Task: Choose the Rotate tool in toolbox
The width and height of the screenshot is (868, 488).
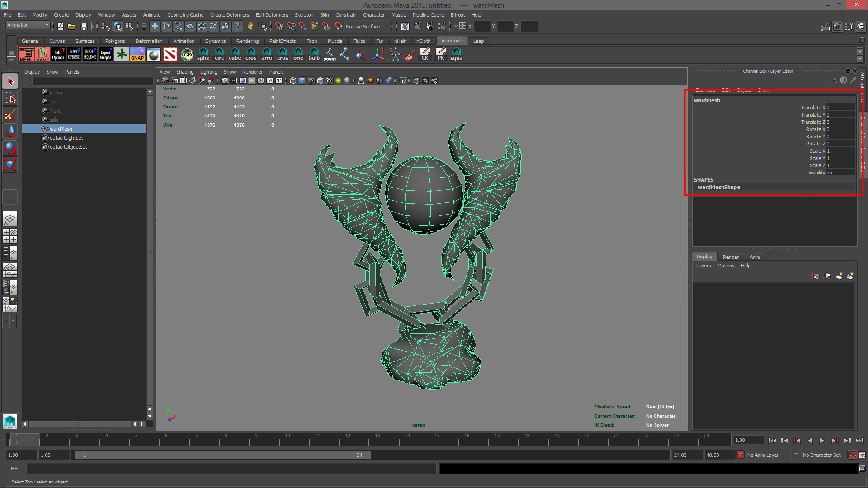Action: [10, 148]
